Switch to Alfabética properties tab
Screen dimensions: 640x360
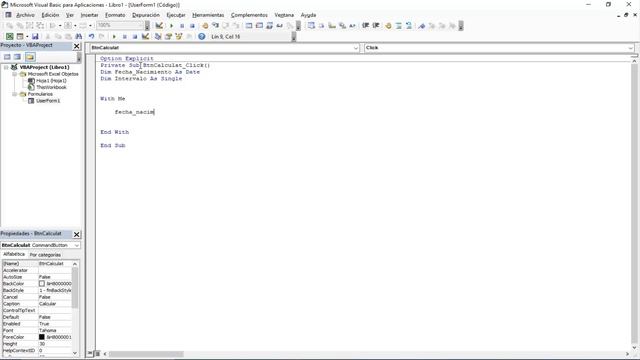(14, 254)
